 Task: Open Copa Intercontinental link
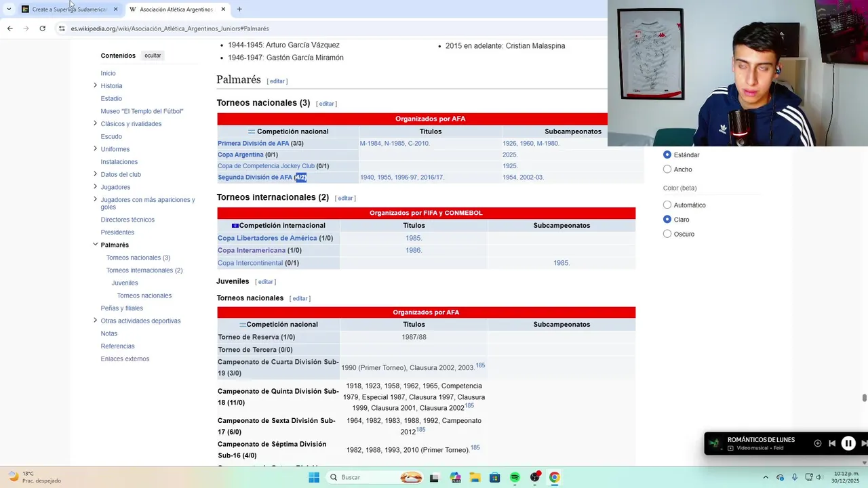point(250,263)
